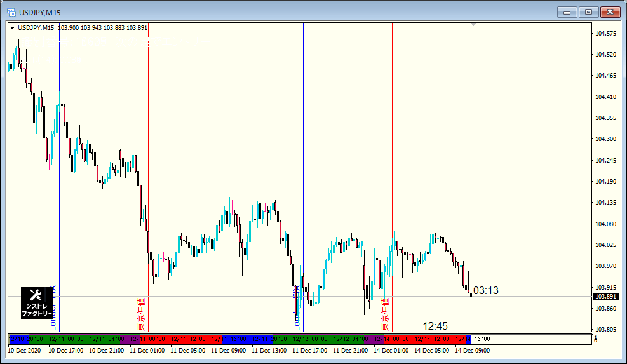Close the USDJPY,M15 chart window
627x364 pixels.
click(x=610, y=13)
